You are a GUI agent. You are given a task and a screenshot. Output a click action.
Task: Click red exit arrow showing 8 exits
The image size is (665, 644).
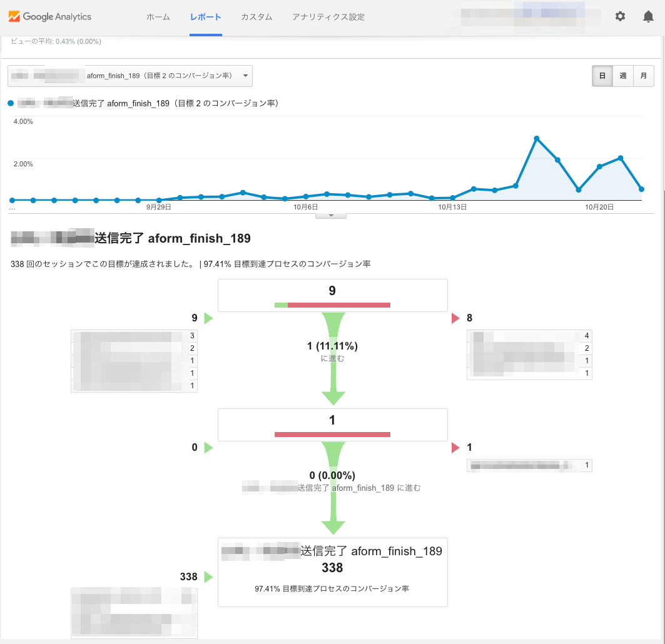pyautogui.click(x=455, y=318)
